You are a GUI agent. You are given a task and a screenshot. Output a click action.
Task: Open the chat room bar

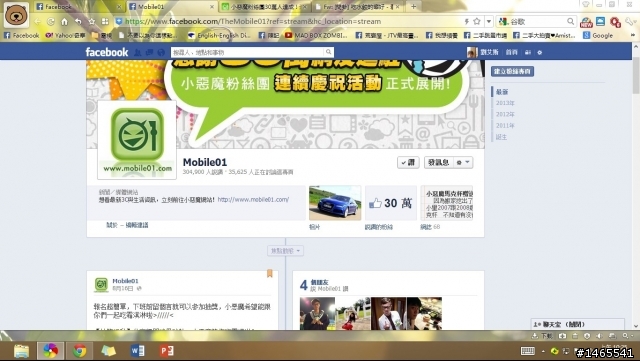[x=577, y=324]
